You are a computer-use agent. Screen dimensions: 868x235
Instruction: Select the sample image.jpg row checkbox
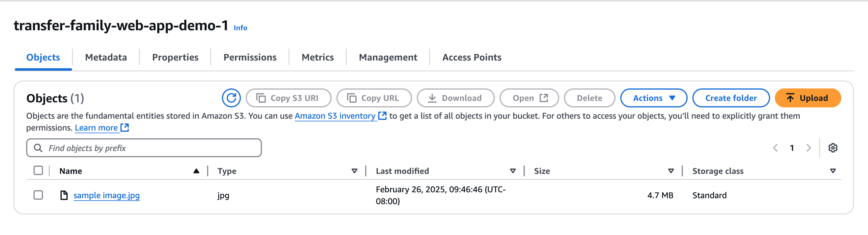coord(38,195)
